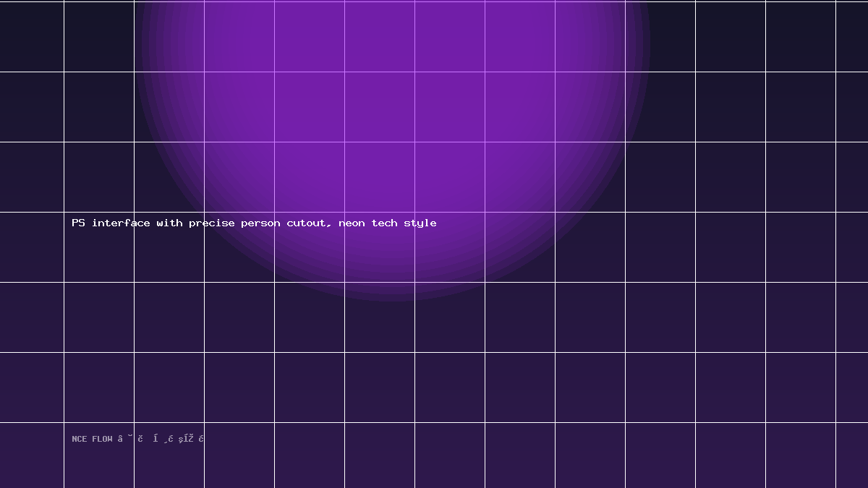Click the word 'precise' in the caption
Image resolution: width=868 pixels, height=488 pixels.
point(212,223)
